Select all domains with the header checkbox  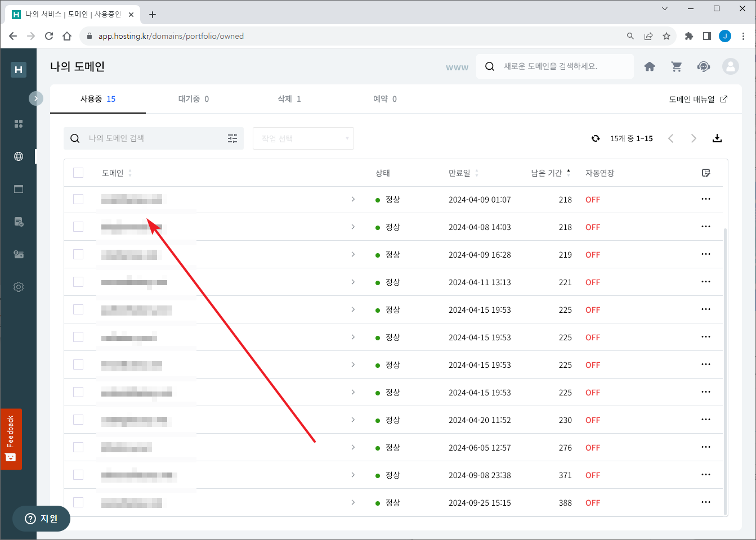tap(78, 173)
